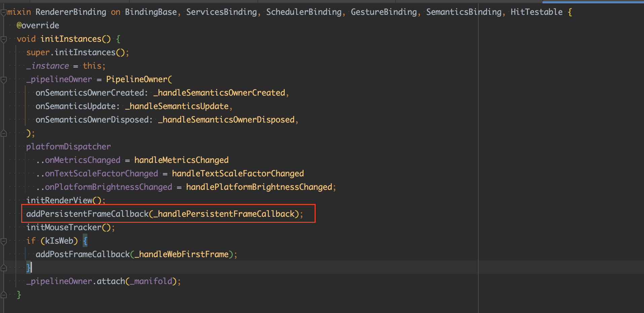The width and height of the screenshot is (644, 313).
Task: Click _handleSemanticsOwnerCreated argument
Action: (219, 93)
